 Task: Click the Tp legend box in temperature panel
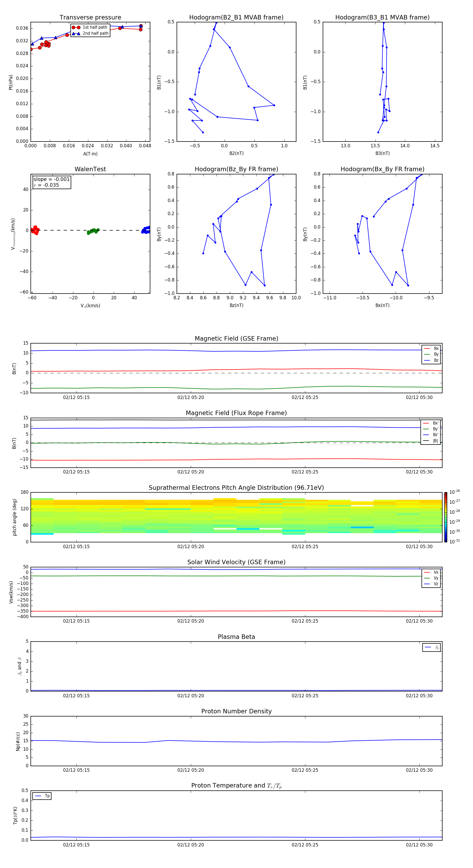(42, 796)
